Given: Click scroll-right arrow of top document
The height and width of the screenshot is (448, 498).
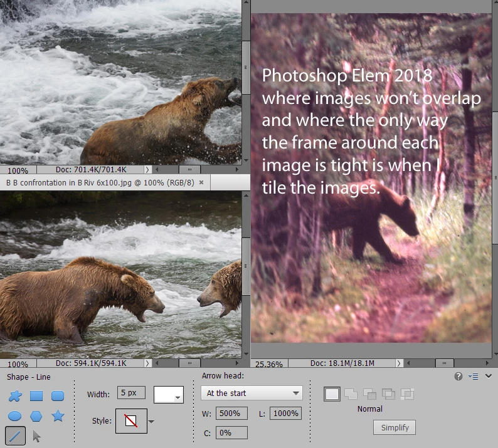Looking at the screenshot, I should [x=237, y=170].
